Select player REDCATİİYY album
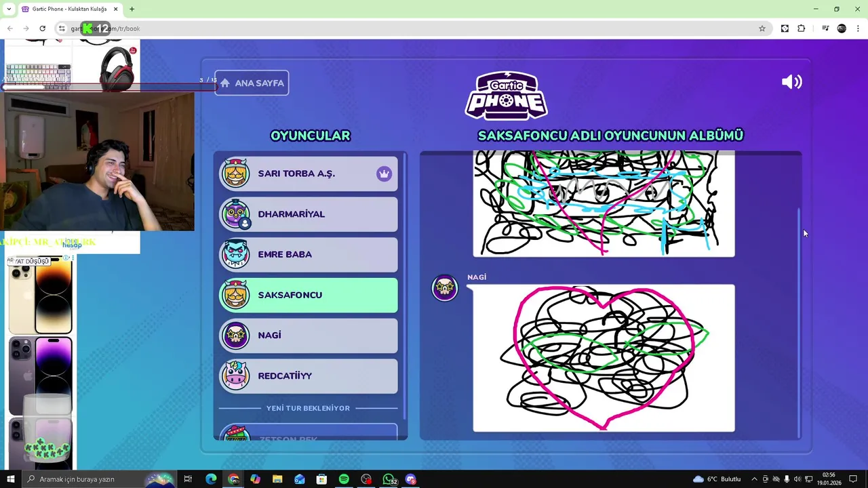The width and height of the screenshot is (868, 488). 309,375
